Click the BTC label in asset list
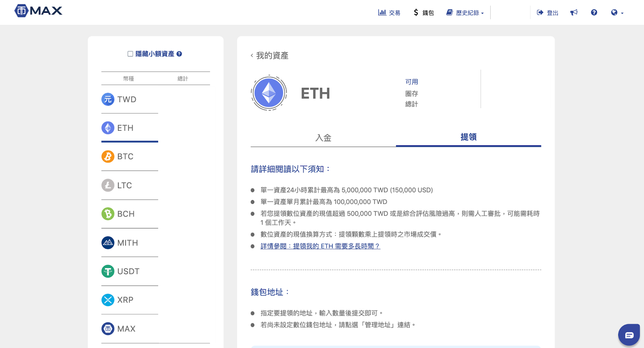 point(125,156)
